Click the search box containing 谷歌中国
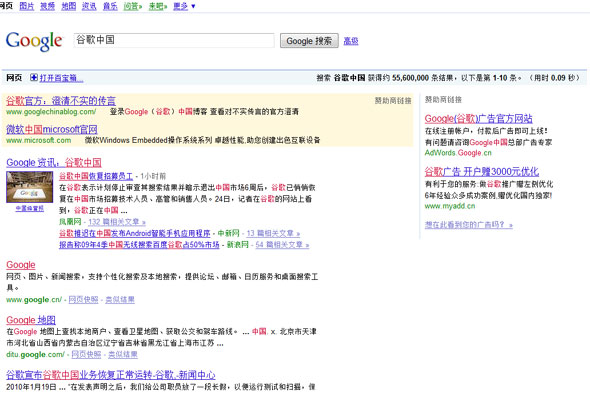Viewport: 590px width, 393px height. 174,40
